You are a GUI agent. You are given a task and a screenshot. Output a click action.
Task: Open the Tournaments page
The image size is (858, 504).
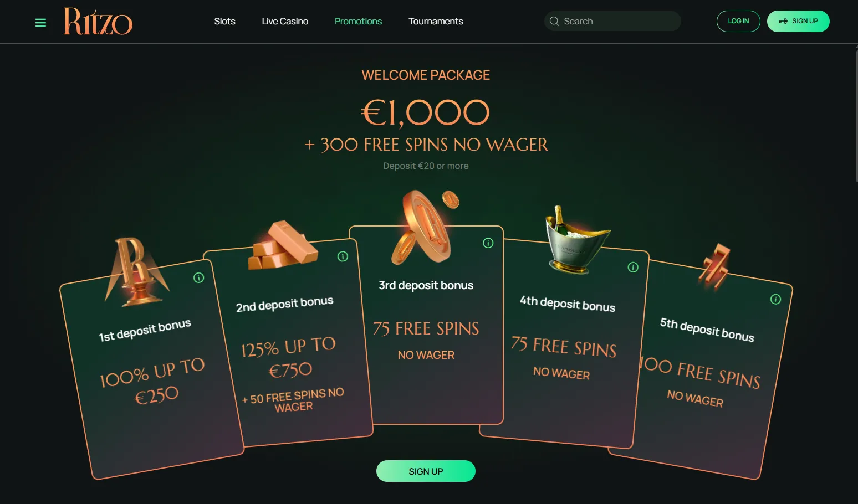click(x=436, y=21)
